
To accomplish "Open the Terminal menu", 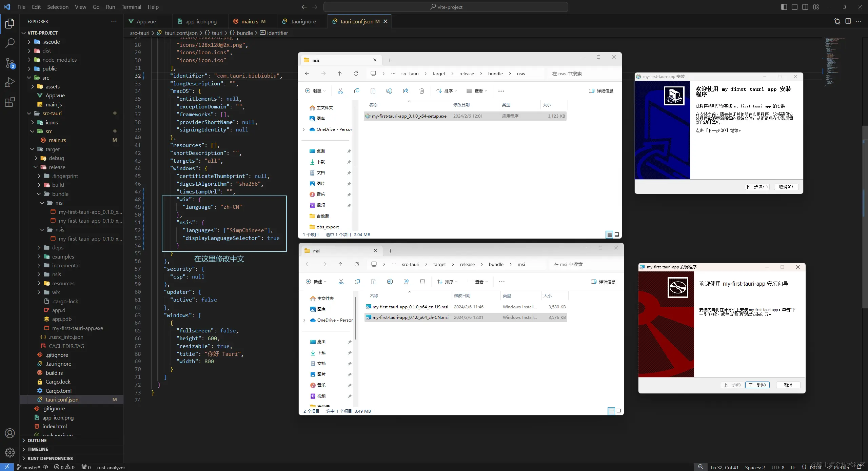I will (x=131, y=7).
